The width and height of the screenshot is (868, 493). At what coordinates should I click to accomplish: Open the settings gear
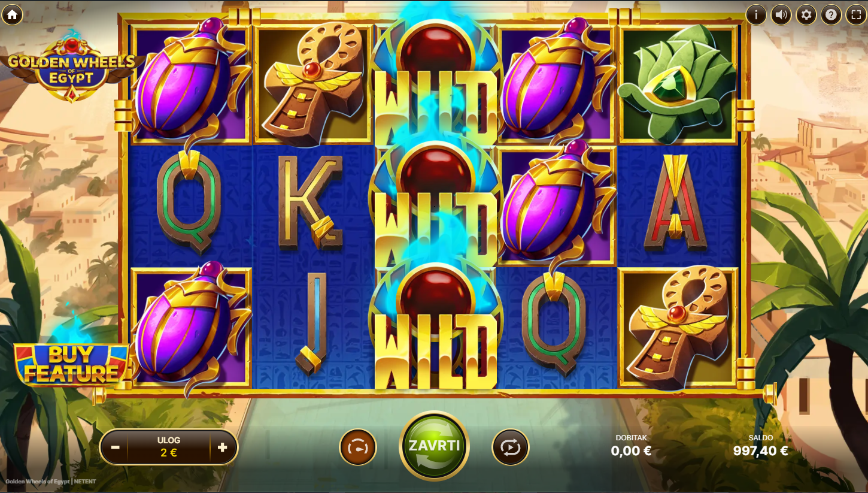tap(806, 14)
